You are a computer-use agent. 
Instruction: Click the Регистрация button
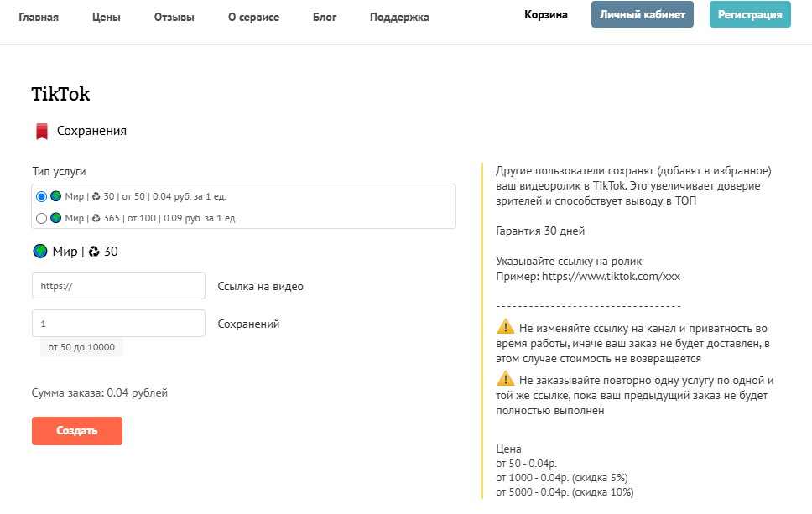tap(750, 14)
